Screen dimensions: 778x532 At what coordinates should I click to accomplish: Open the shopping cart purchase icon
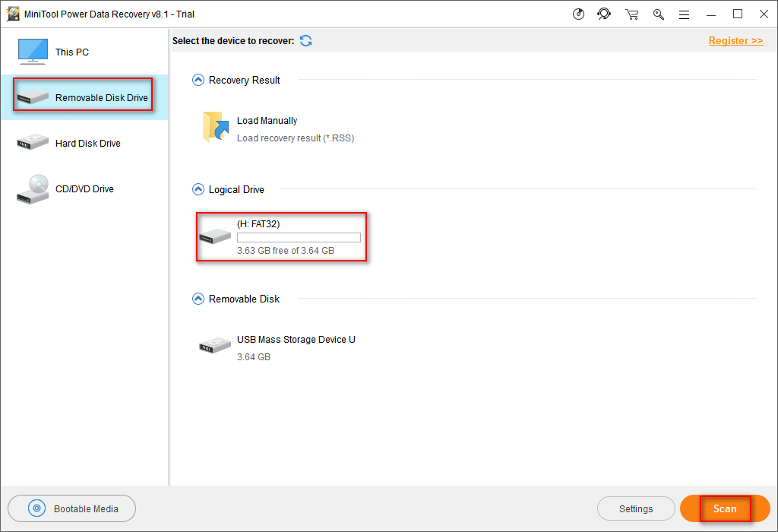pos(631,14)
